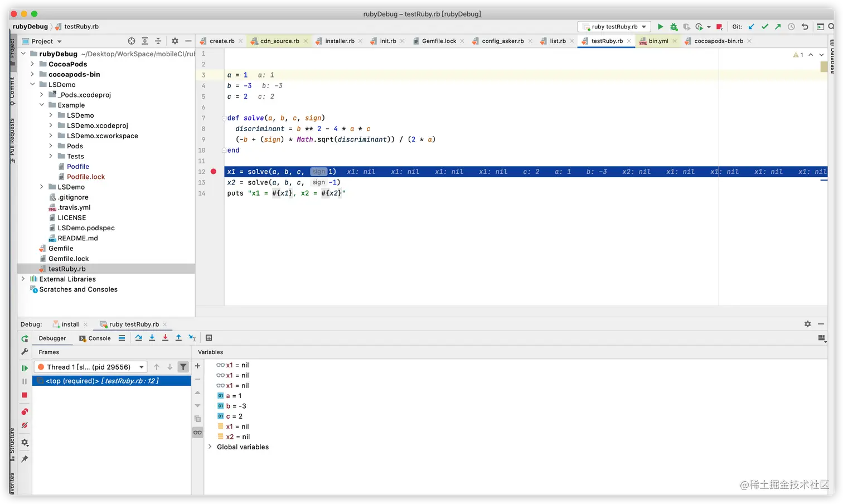Resume the program in the debug panel
The width and height of the screenshot is (843, 504).
pyautogui.click(x=25, y=368)
